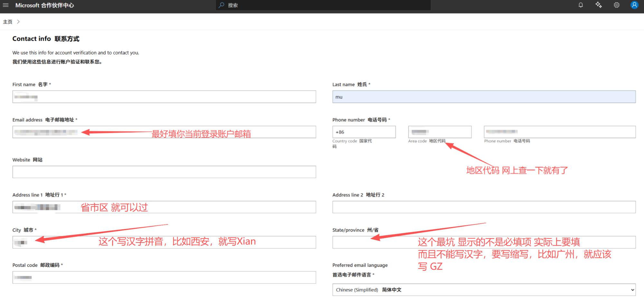Click the Last name 姓氏 label
Viewport: 644px width, 304px height.
351,84
